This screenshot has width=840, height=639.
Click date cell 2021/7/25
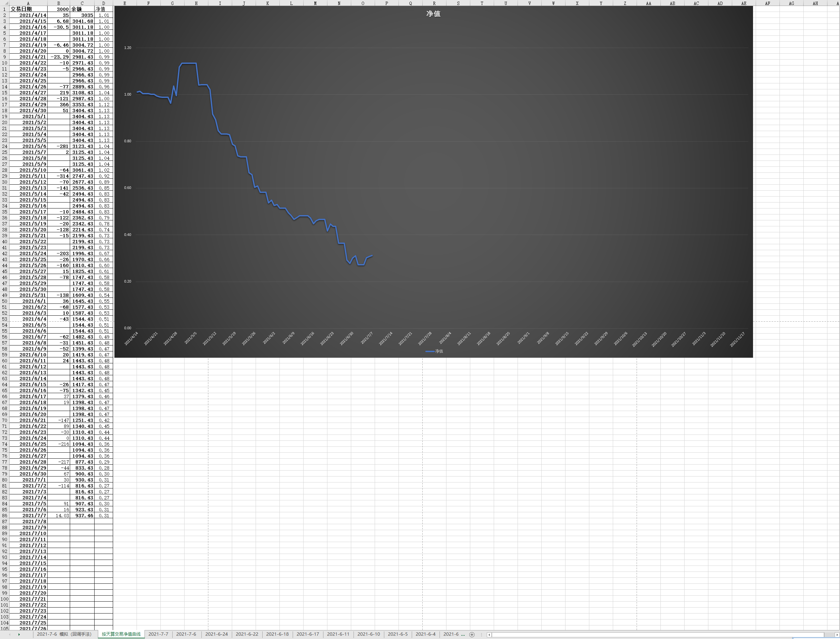coord(28,623)
